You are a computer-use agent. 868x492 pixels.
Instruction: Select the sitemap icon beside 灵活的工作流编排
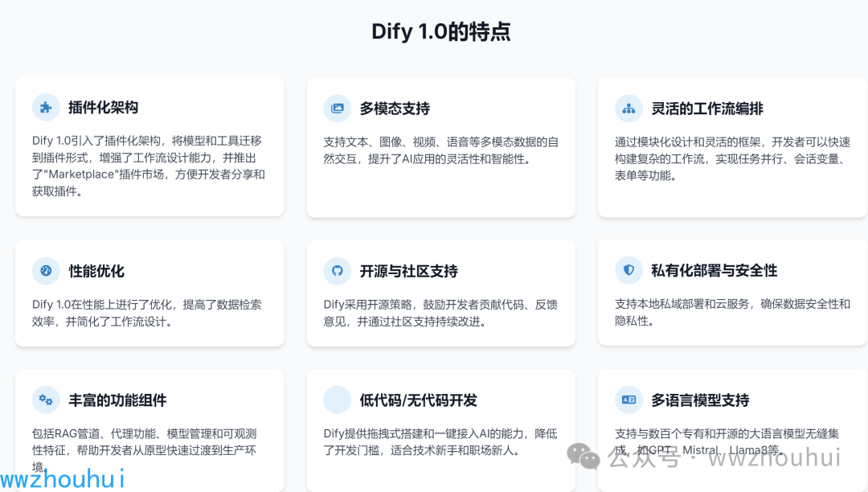pyautogui.click(x=628, y=108)
